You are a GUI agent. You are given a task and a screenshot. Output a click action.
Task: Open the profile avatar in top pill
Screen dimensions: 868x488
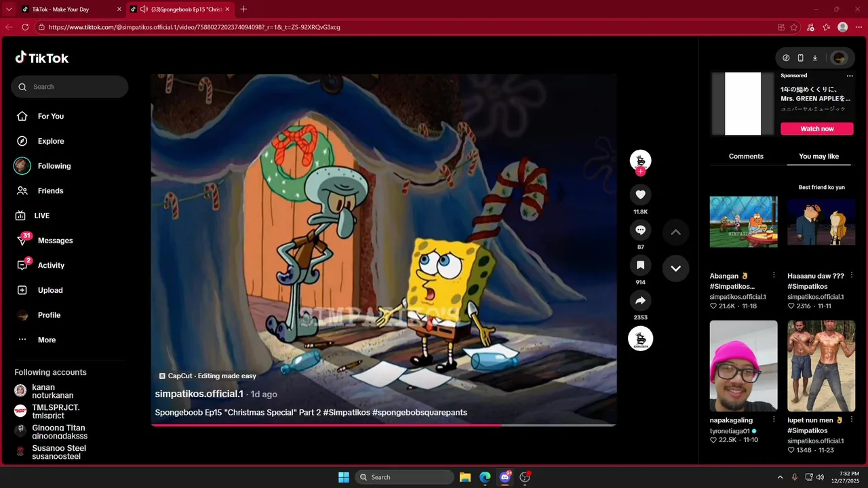click(840, 58)
